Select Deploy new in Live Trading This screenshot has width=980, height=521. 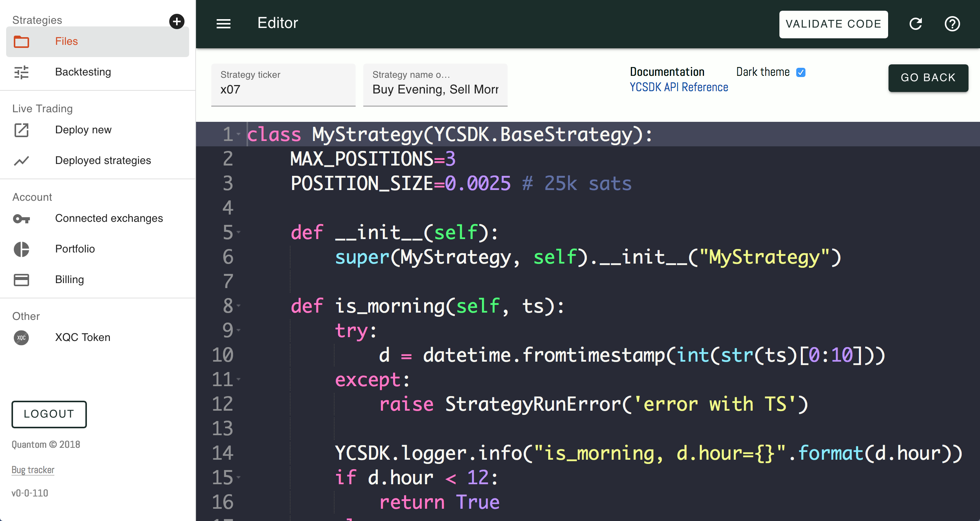pos(98,130)
